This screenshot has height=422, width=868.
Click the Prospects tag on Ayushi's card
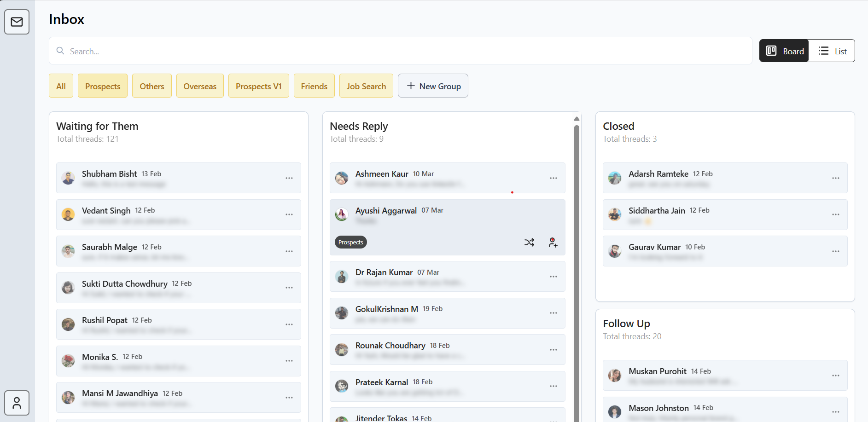point(350,243)
